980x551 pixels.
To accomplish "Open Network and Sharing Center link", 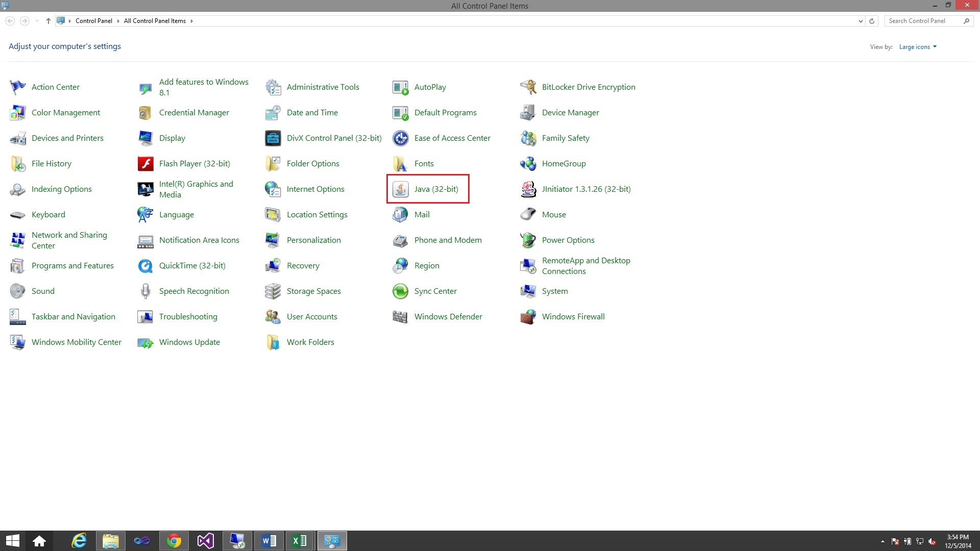I will coord(69,240).
